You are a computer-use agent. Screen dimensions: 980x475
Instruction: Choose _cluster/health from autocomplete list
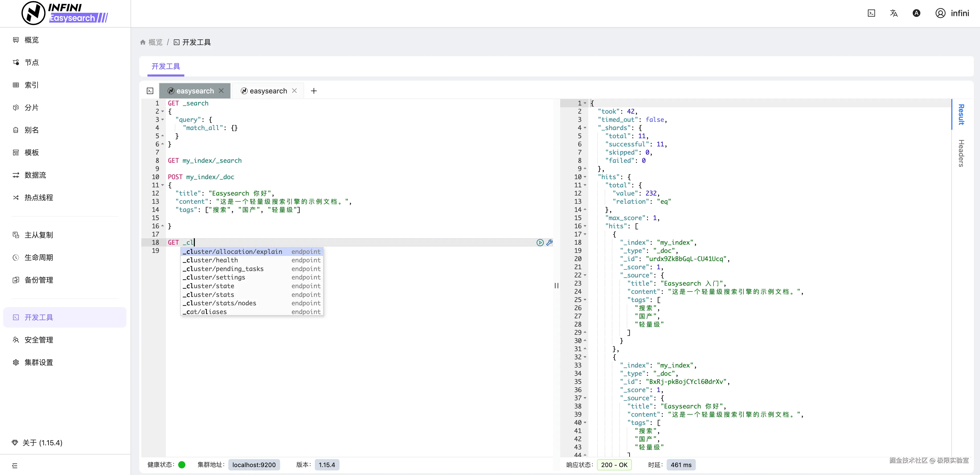tap(212, 260)
